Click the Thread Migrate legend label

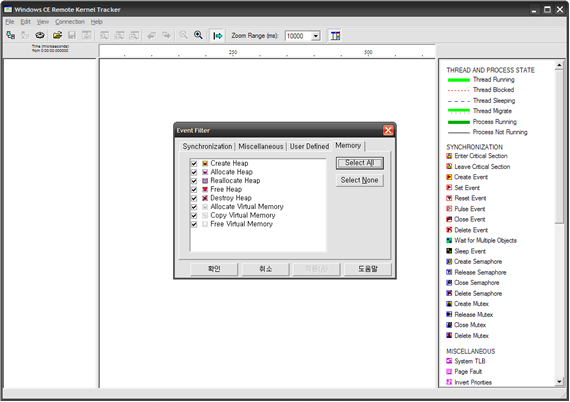(492, 111)
